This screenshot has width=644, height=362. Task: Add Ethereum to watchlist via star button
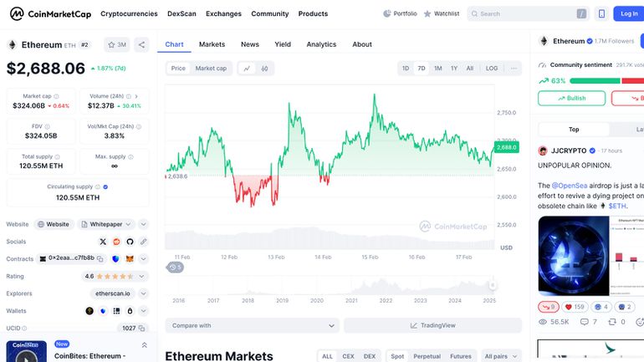(x=117, y=45)
